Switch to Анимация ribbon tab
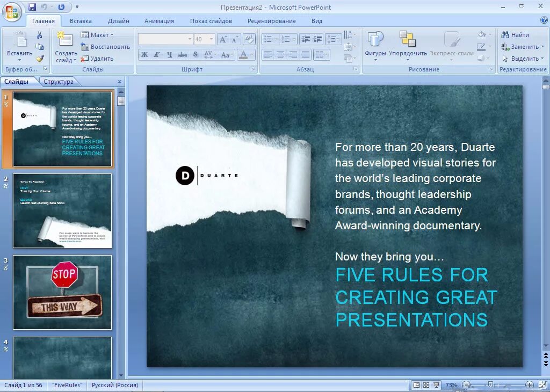The height and width of the screenshot is (392, 550). point(159,21)
